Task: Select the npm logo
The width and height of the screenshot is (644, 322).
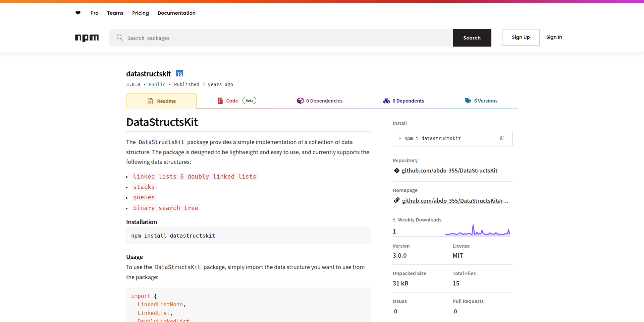Action: tap(87, 38)
